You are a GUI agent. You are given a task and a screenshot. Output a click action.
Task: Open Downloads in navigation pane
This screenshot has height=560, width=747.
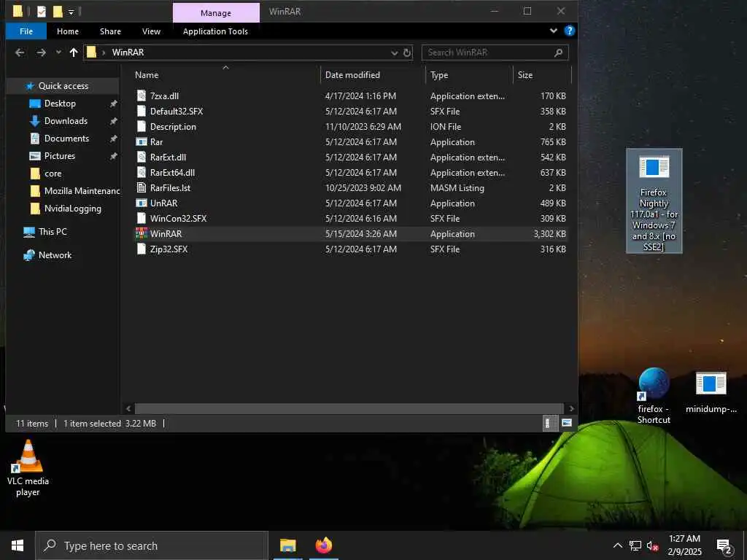click(x=66, y=121)
